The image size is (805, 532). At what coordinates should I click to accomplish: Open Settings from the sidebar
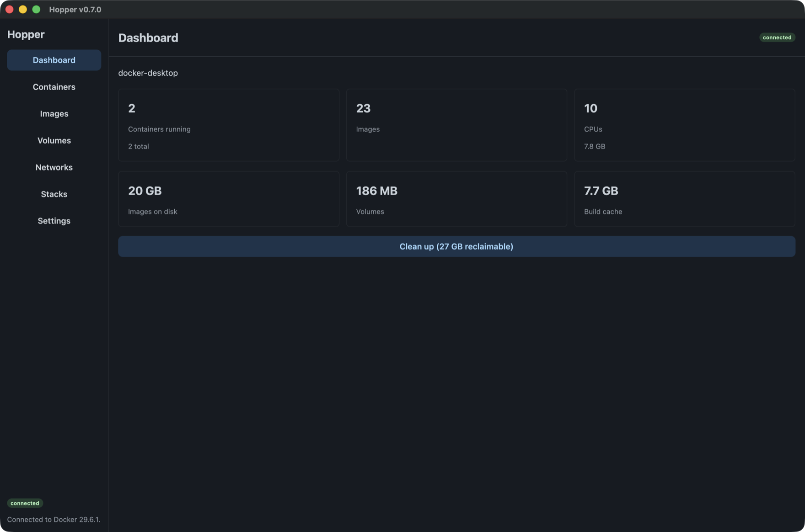pos(54,221)
